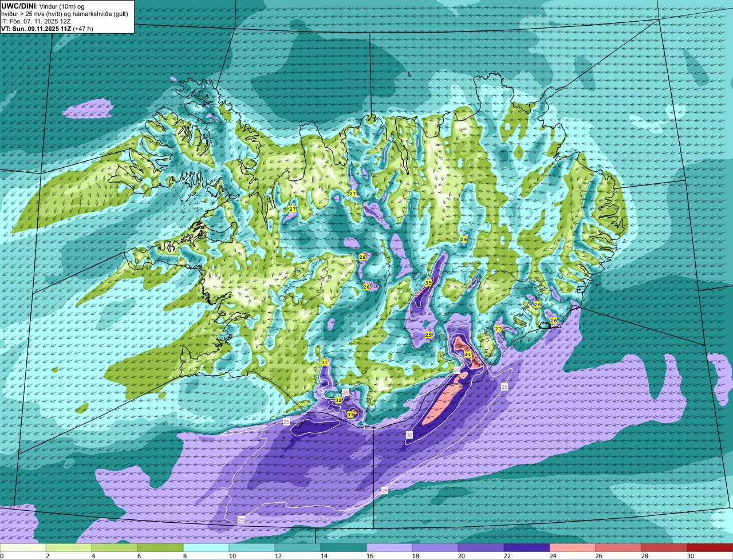Click the legend scale number 24
This screenshot has height=560, width=733.
point(553,556)
